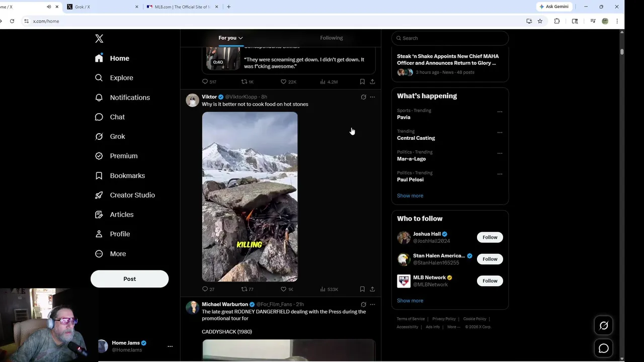Click the Ask Gemini button
644x362 pixels.
(x=554, y=7)
